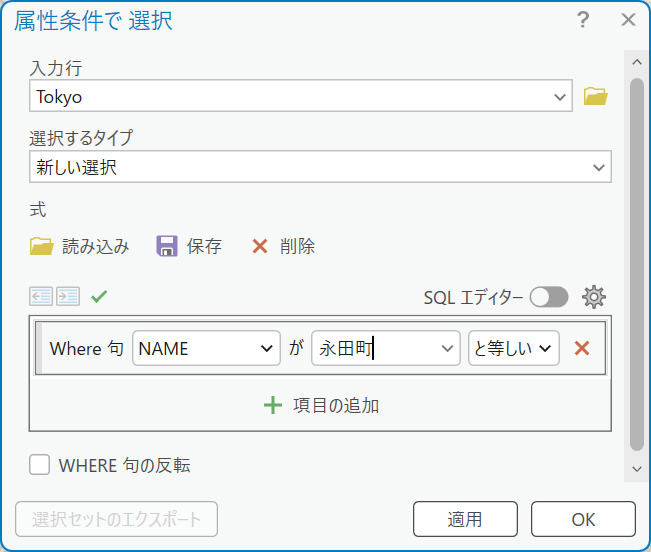Click the green plus 項目の追加 icon
This screenshot has width=651, height=552.
[273, 405]
